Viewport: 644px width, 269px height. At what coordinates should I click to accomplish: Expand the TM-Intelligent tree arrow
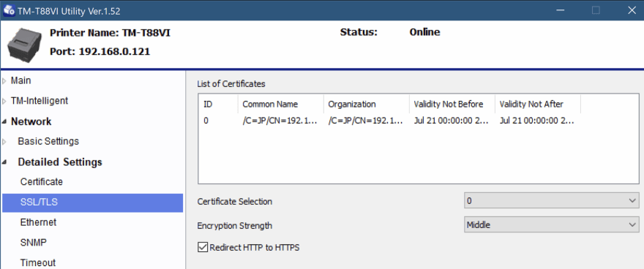4,102
